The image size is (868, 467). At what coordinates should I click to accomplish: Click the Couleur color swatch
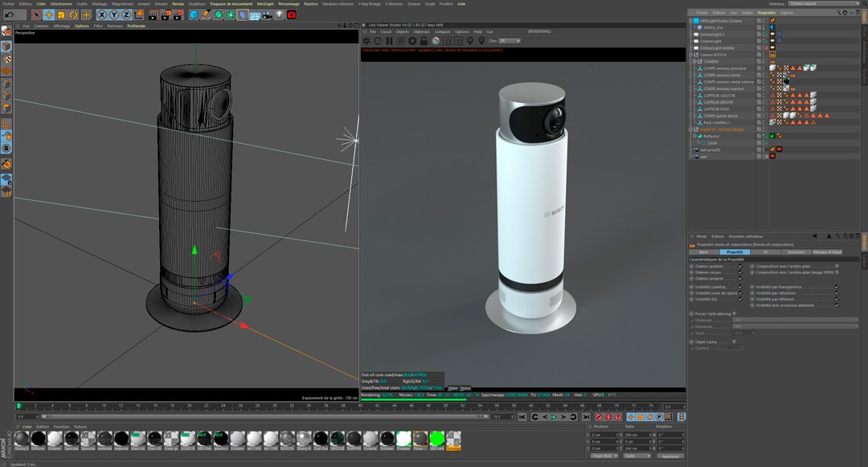pos(737,348)
